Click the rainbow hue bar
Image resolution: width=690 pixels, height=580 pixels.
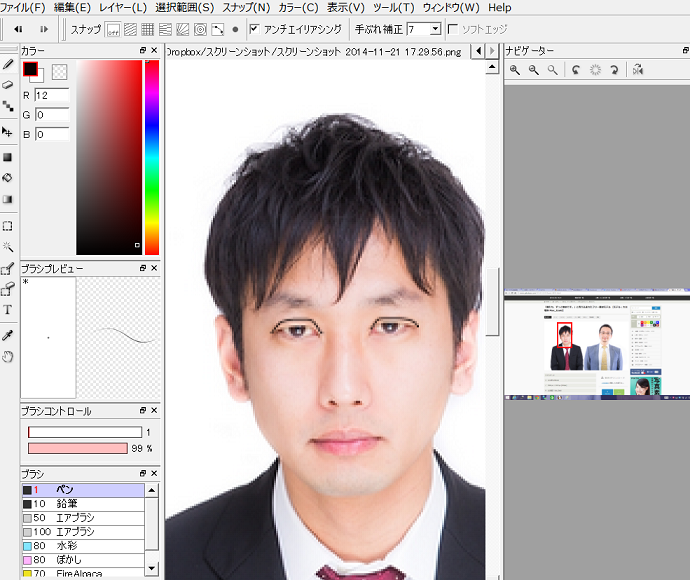[152, 157]
